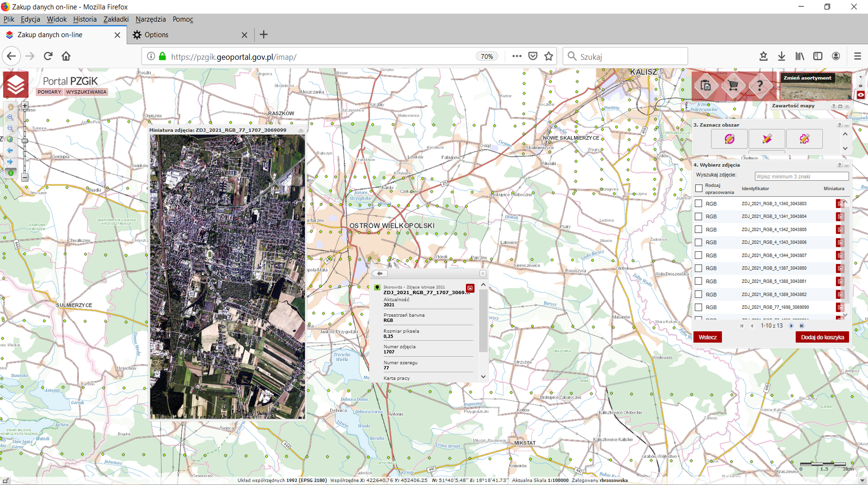Open the shopping cart icon

733,85
